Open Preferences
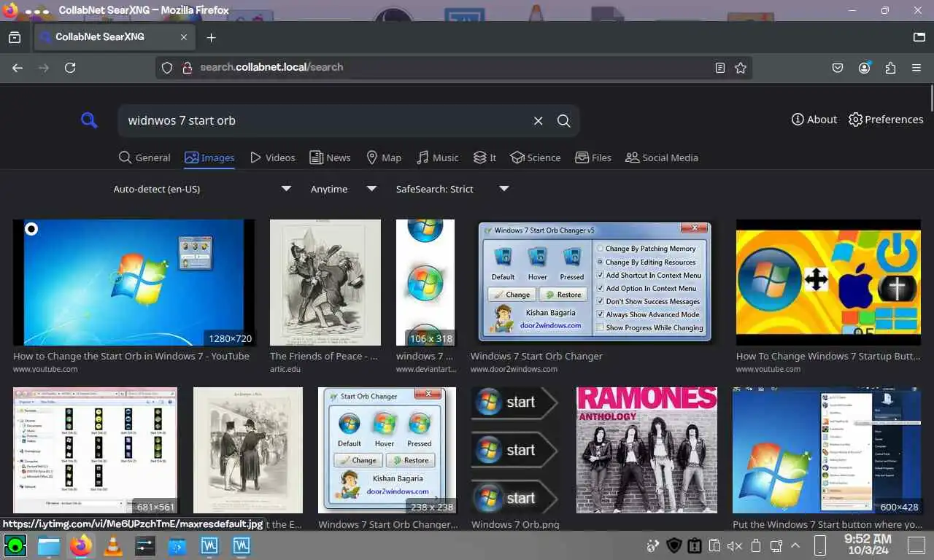The width and height of the screenshot is (934, 560). click(x=886, y=120)
